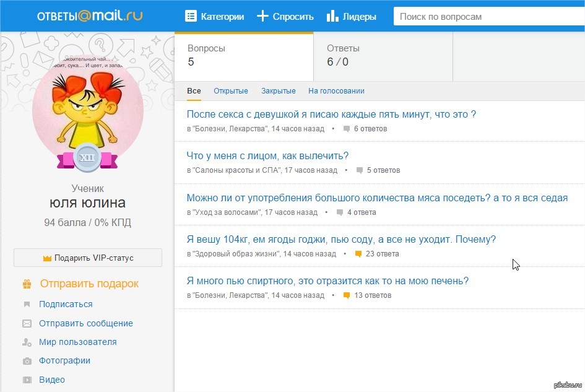Click the 13 ответов count

(373, 295)
